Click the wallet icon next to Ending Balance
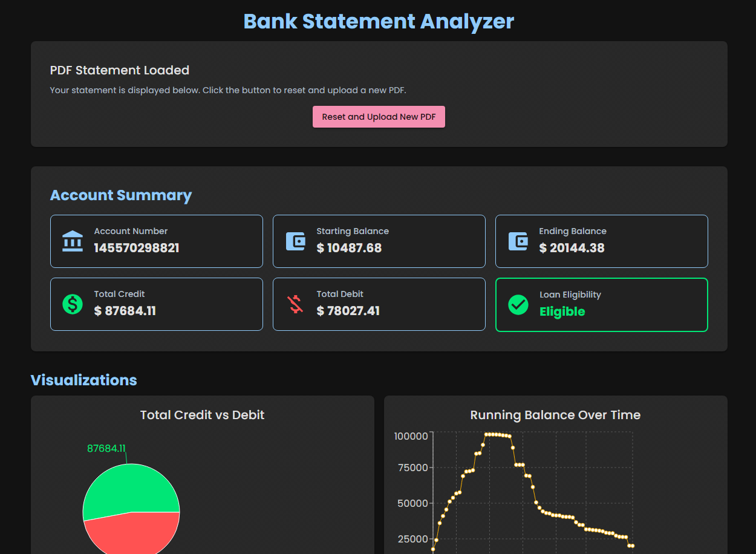756x554 pixels. tap(518, 241)
